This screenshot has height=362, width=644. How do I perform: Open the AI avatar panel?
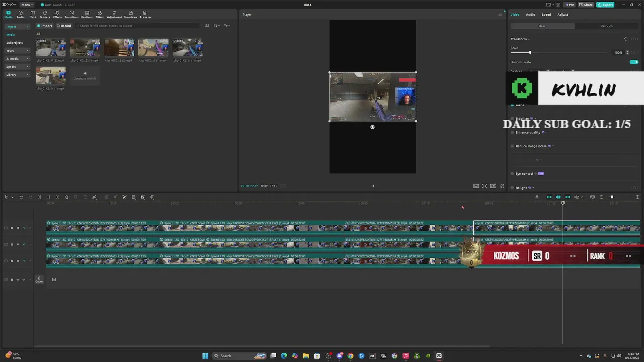pyautogui.click(x=145, y=14)
